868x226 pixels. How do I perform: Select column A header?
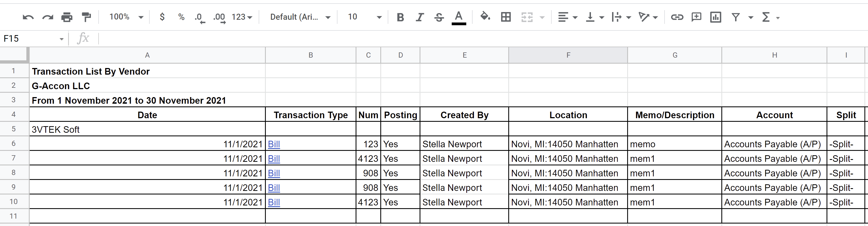coord(147,55)
